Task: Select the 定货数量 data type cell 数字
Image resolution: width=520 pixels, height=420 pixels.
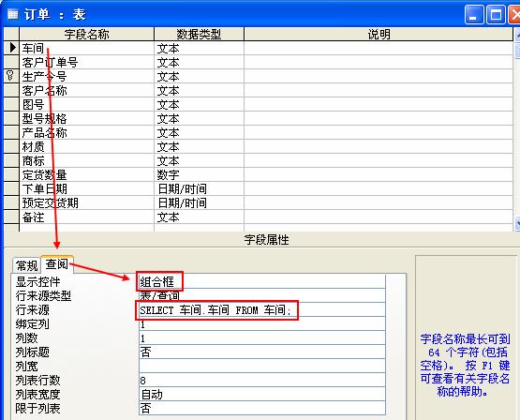Action: tap(199, 174)
